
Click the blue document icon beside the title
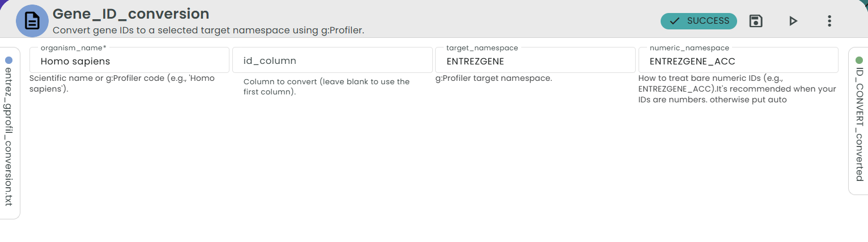point(32,21)
